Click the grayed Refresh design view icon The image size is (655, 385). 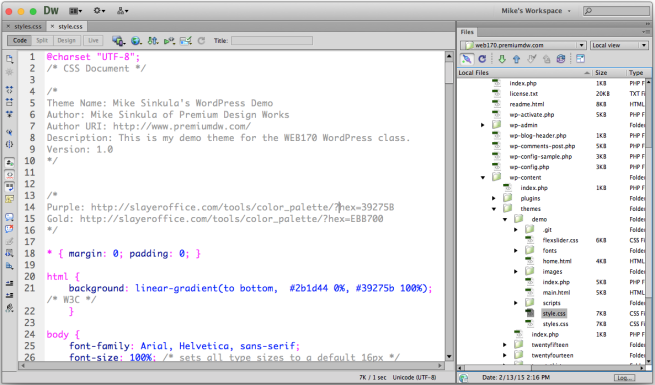point(201,41)
